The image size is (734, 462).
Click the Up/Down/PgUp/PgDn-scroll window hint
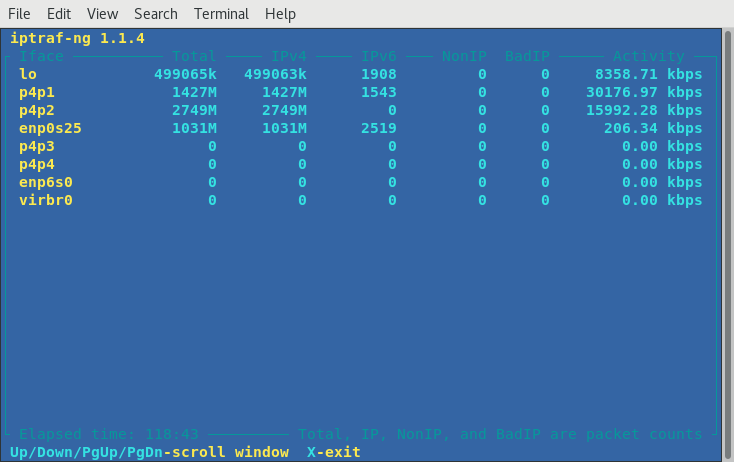pos(149,452)
